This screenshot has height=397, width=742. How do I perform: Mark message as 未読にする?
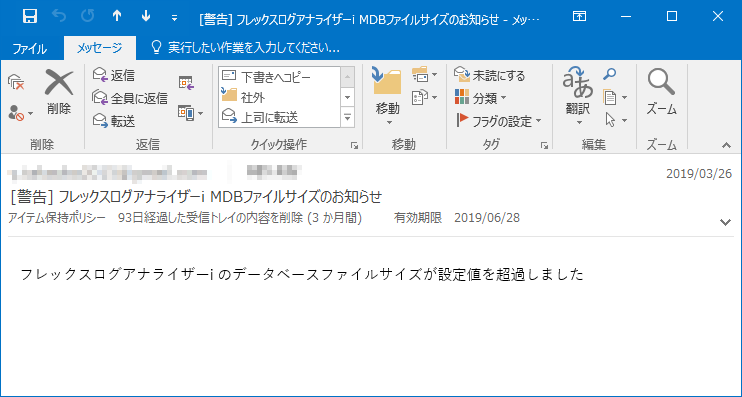489,75
